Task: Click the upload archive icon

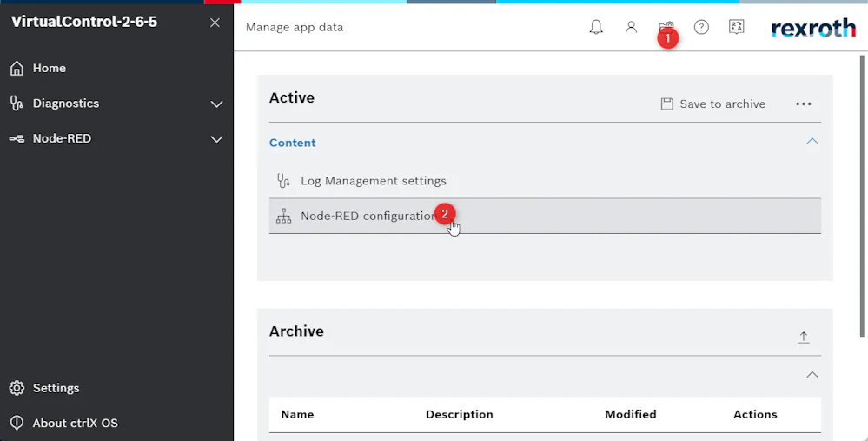Action: [803, 337]
